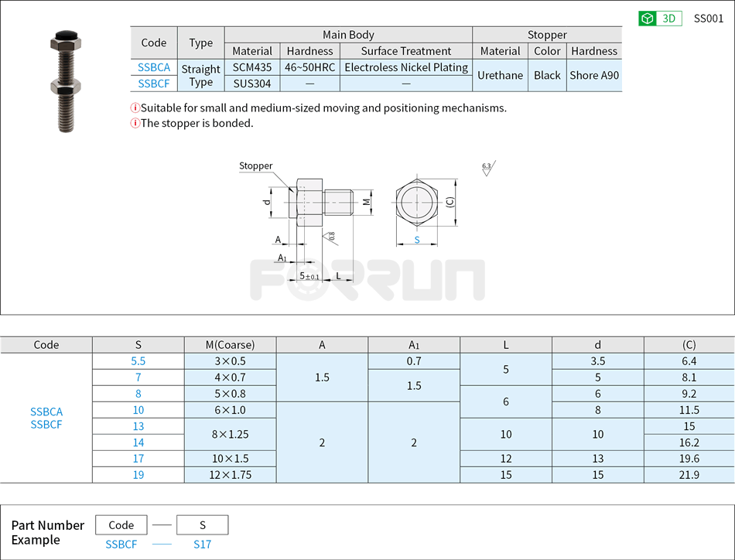Click the S box in Part Number Example
This screenshot has width=735, height=560.
(x=202, y=524)
